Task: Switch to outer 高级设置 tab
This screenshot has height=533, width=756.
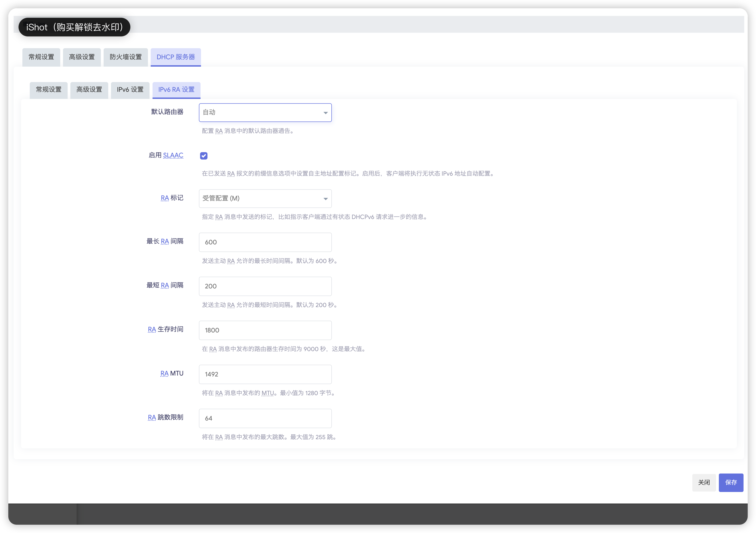Action: coord(82,57)
